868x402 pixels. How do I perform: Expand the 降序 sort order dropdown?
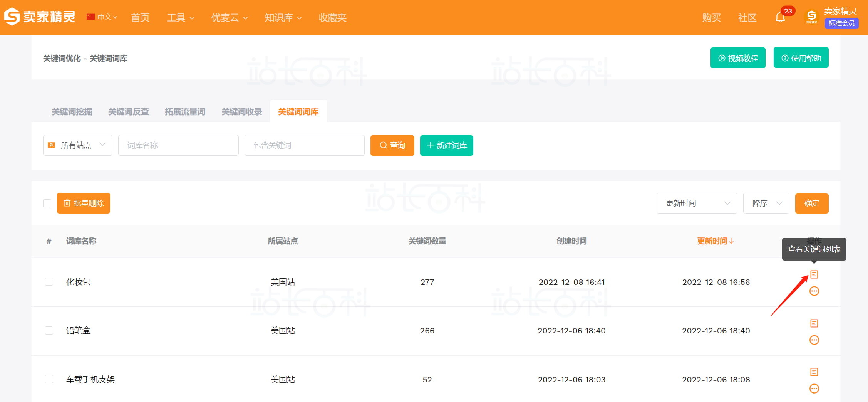pyautogui.click(x=766, y=203)
